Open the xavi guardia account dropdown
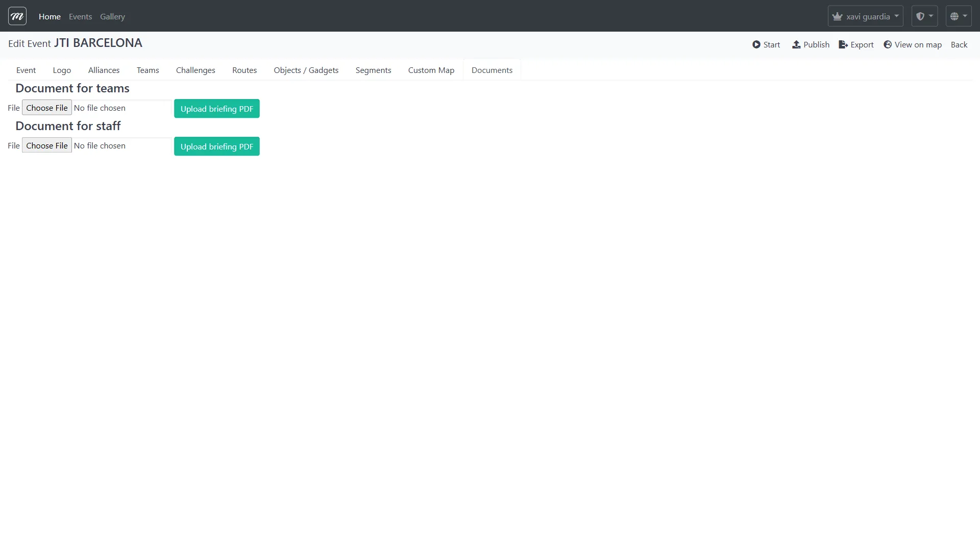The width and height of the screenshot is (980, 551). click(x=865, y=16)
